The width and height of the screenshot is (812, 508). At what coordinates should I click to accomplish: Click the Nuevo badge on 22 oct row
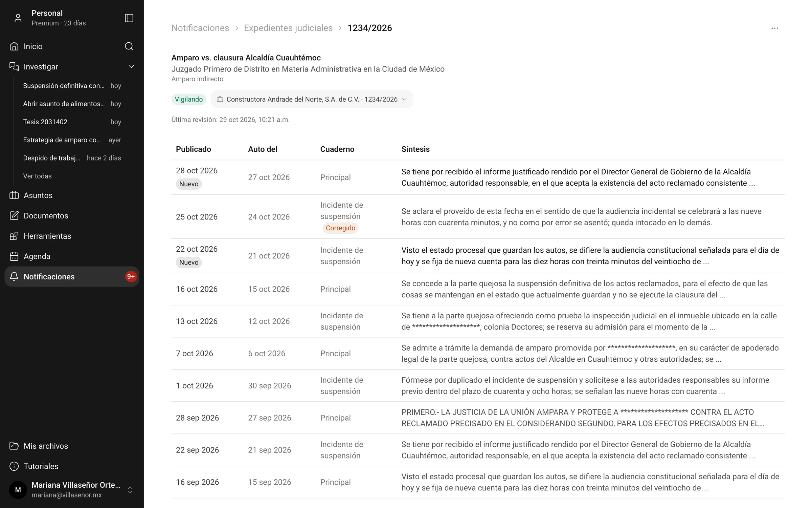(x=189, y=262)
